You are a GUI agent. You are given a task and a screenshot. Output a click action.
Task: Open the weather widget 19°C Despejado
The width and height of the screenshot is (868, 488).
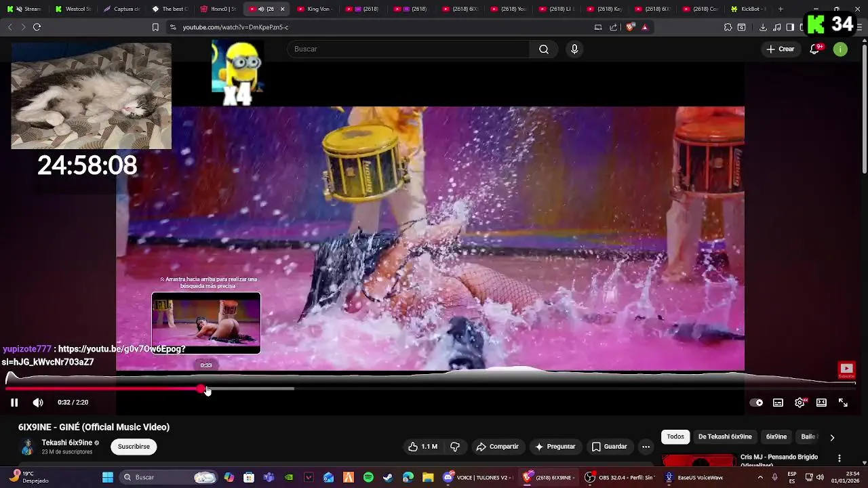[28, 477]
